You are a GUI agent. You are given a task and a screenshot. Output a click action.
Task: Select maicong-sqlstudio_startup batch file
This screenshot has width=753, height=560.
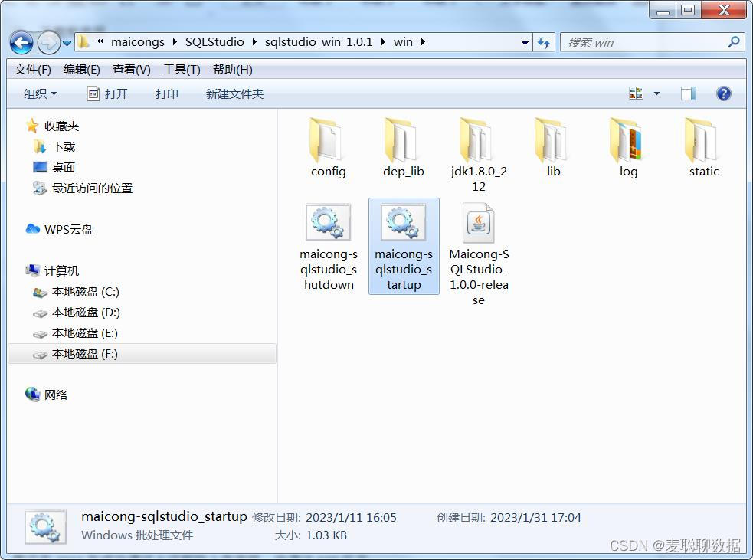404,247
